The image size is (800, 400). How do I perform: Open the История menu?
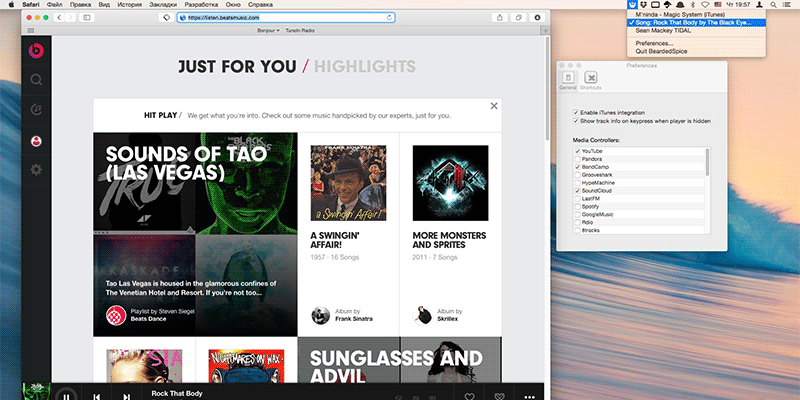pos(130,5)
